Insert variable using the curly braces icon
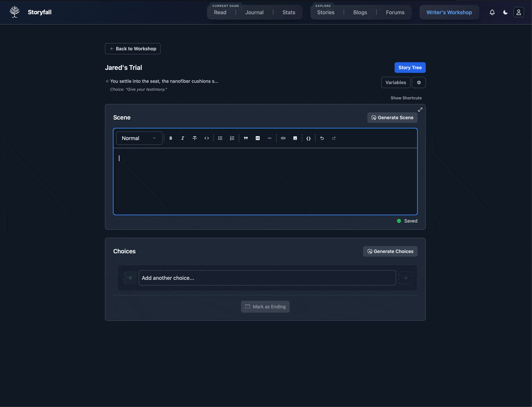 click(x=308, y=138)
